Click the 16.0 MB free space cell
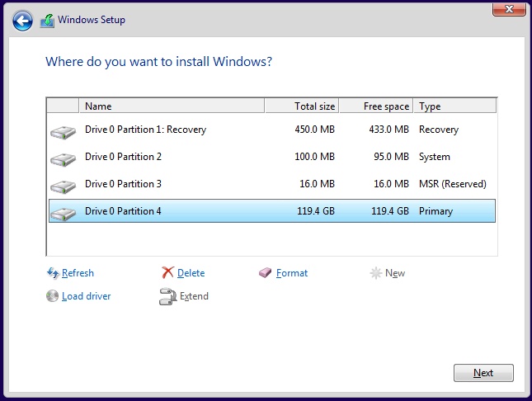This screenshot has width=532, height=401. tap(391, 184)
